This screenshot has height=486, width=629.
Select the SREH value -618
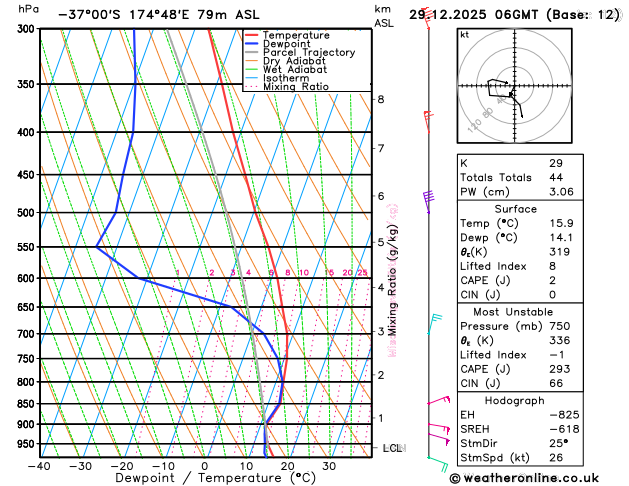564,429
